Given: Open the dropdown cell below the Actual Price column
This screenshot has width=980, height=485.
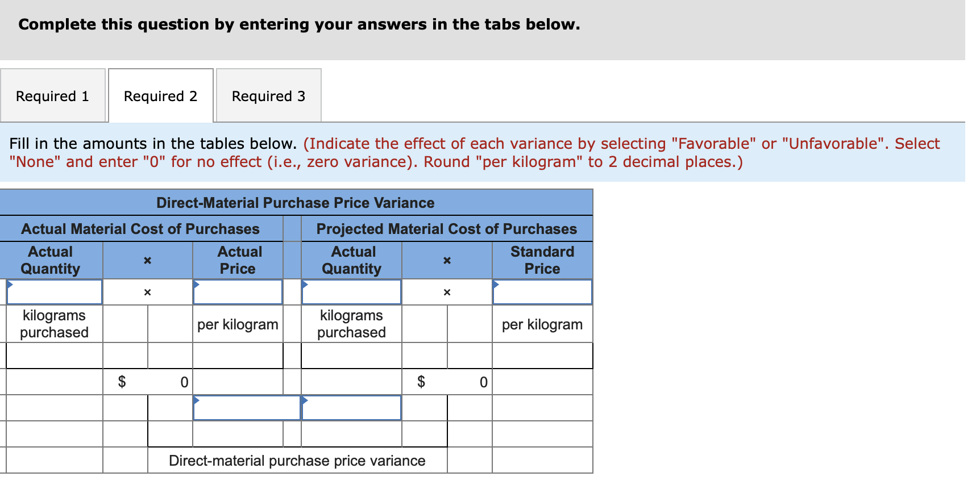Looking at the screenshot, I should point(246,408).
